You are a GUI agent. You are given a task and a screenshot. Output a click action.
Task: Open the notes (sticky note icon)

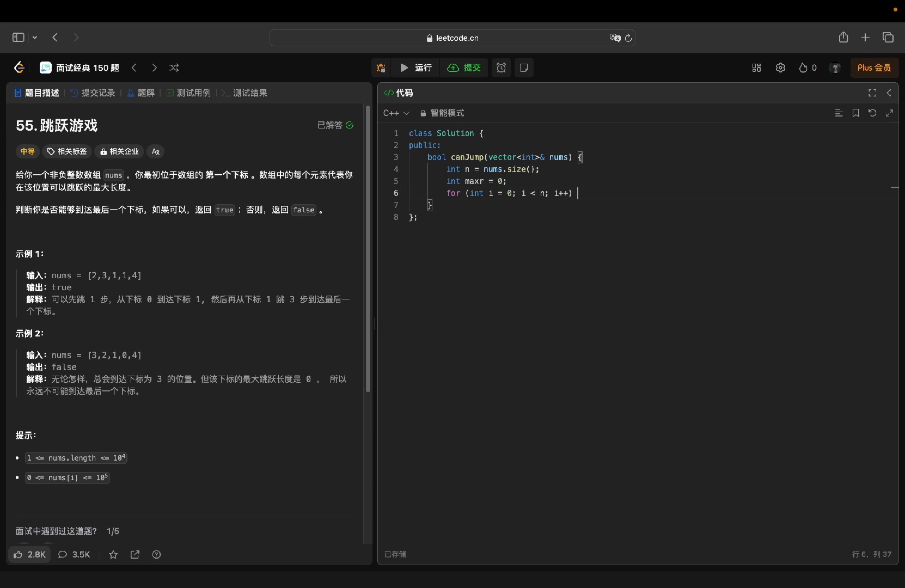click(x=524, y=68)
